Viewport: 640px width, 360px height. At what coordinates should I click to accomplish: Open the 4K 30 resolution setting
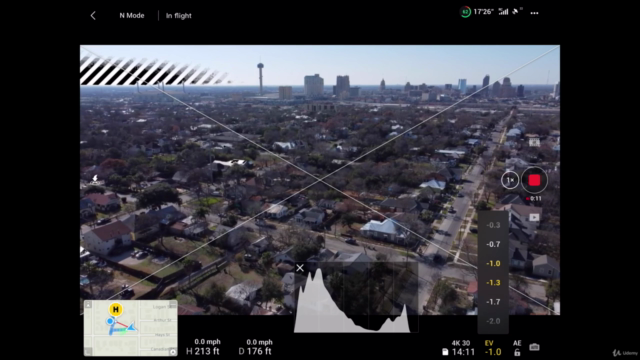pyautogui.click(x=461, y=343)
